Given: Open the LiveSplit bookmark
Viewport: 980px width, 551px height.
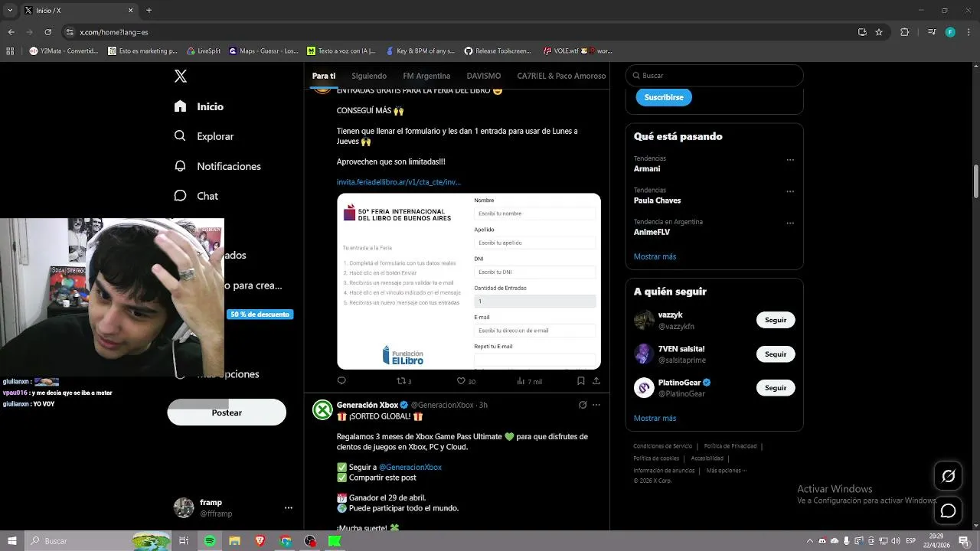Looking at the screenshot, I should pyautogui.click(x=203, y=51).
